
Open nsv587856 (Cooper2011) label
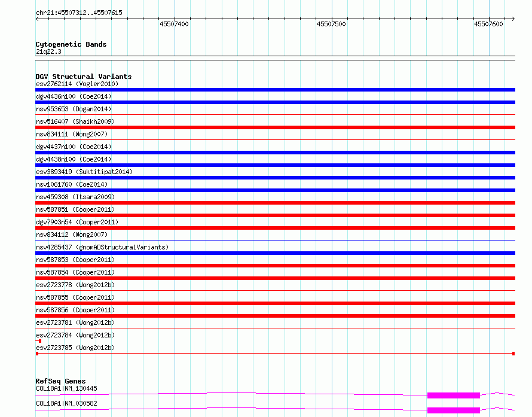[75, 310]
